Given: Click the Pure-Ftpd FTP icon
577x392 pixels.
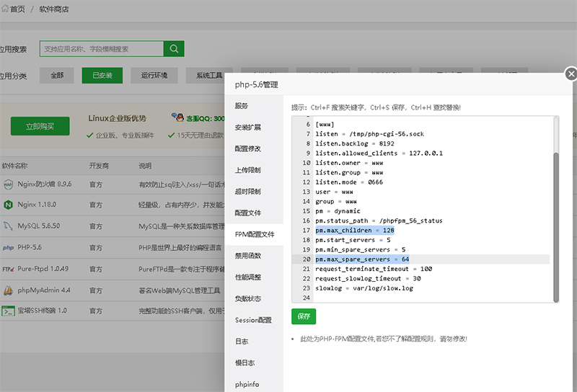Looking at the screenshot, I should click(8, 269).
